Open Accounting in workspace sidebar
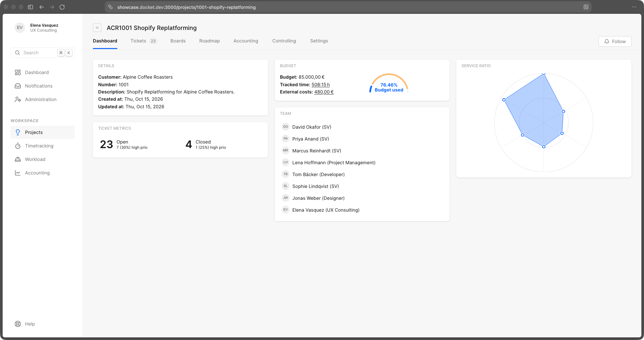644x340 pixels. [x=42, y=173]
